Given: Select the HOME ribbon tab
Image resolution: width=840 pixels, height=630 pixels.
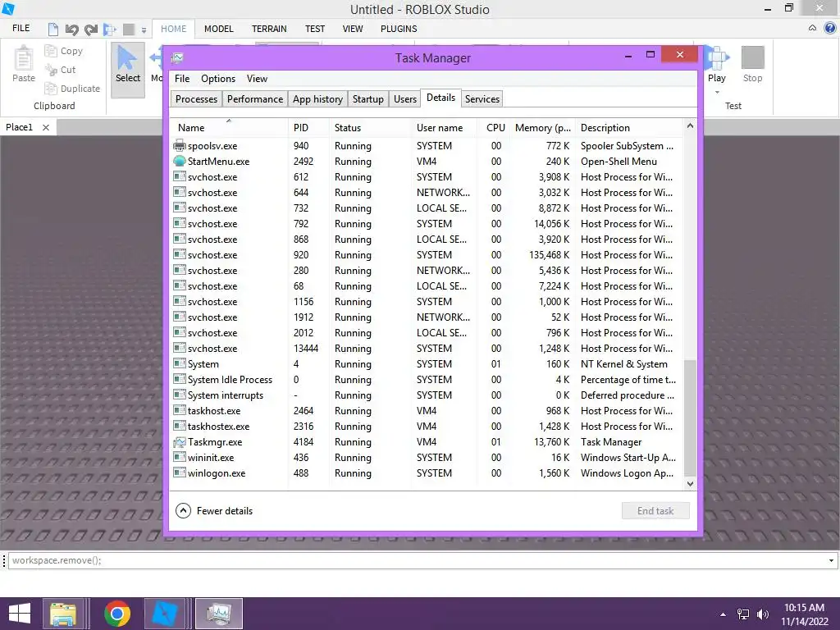Looking at the screenshot, I should pos(174,29).
